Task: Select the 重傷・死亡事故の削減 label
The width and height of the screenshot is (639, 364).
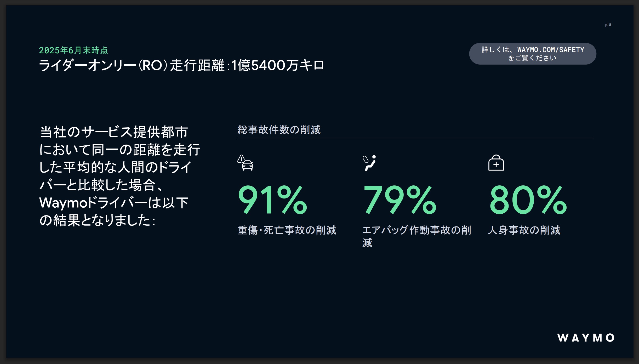Action: click(x=287, y=230)
